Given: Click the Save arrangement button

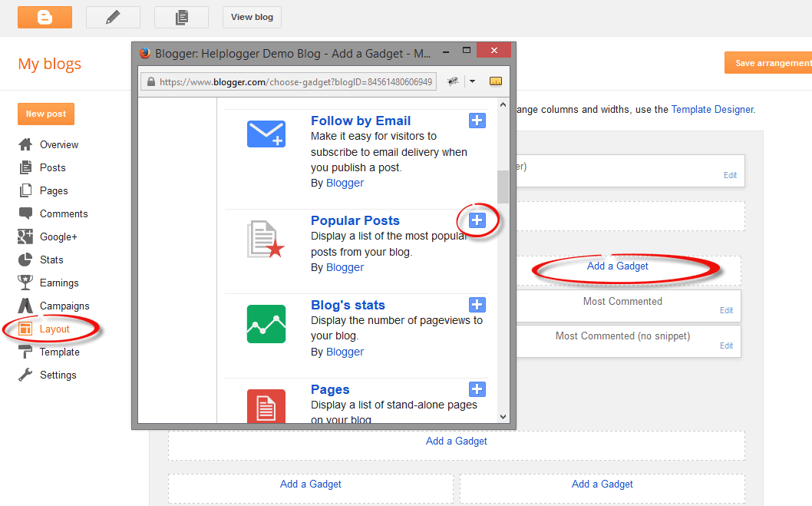Looking at the screenshot, I should [x=768, y=63].
